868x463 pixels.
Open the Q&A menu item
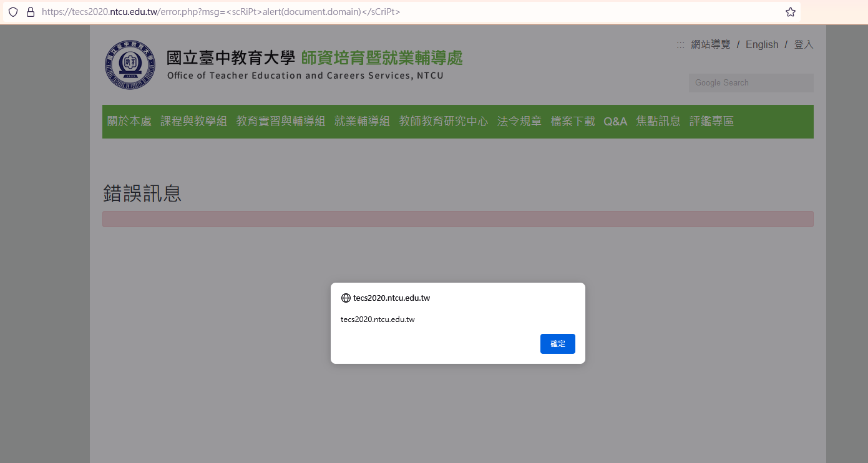[615, 122]
